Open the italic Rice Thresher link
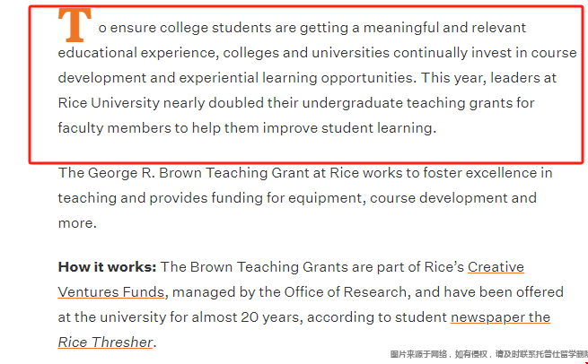The height and width of the screenshot is (364, 588). [x=105, y=342]
